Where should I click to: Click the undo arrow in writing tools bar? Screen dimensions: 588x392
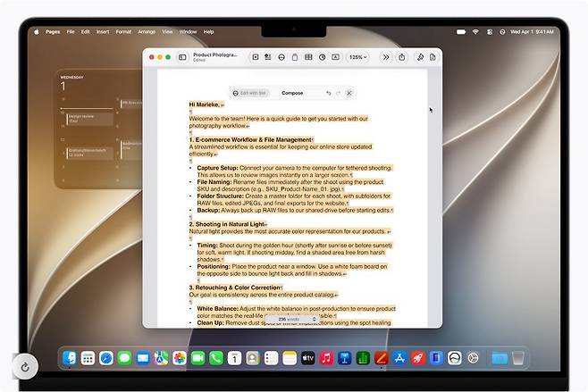pyautogui.click(x=329, y=93)
